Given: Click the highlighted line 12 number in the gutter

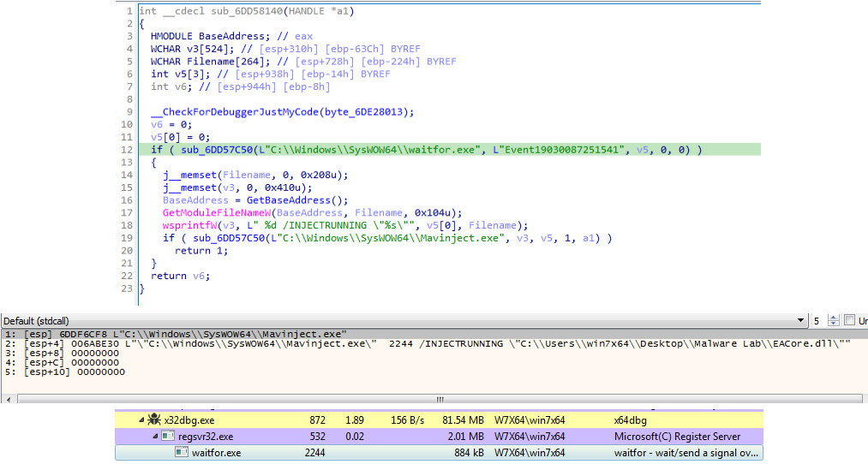Looking at the screenshot, I should pos(128,150).
